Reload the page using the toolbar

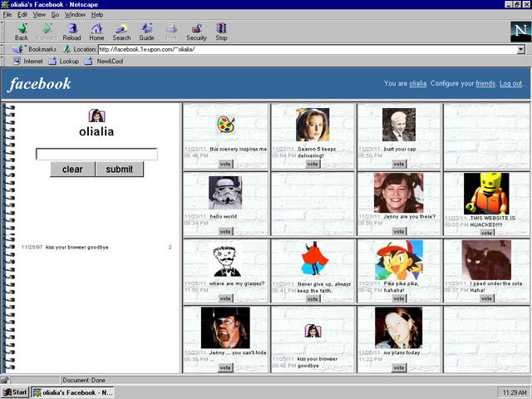[71, 32]
